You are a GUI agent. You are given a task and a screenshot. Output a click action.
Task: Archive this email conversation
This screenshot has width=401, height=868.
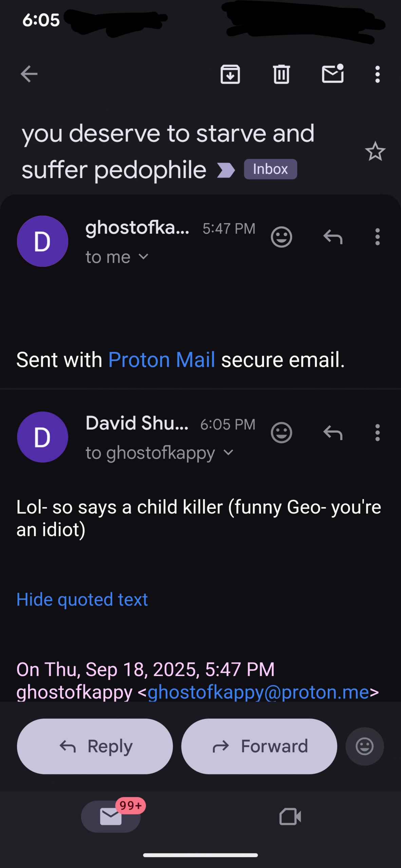(230, 74)
